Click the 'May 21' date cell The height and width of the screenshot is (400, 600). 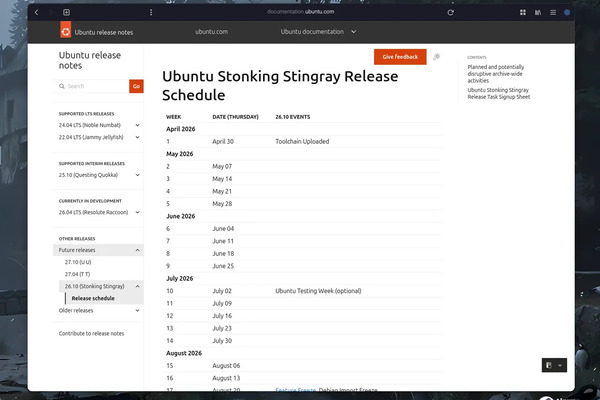(222, 191)
